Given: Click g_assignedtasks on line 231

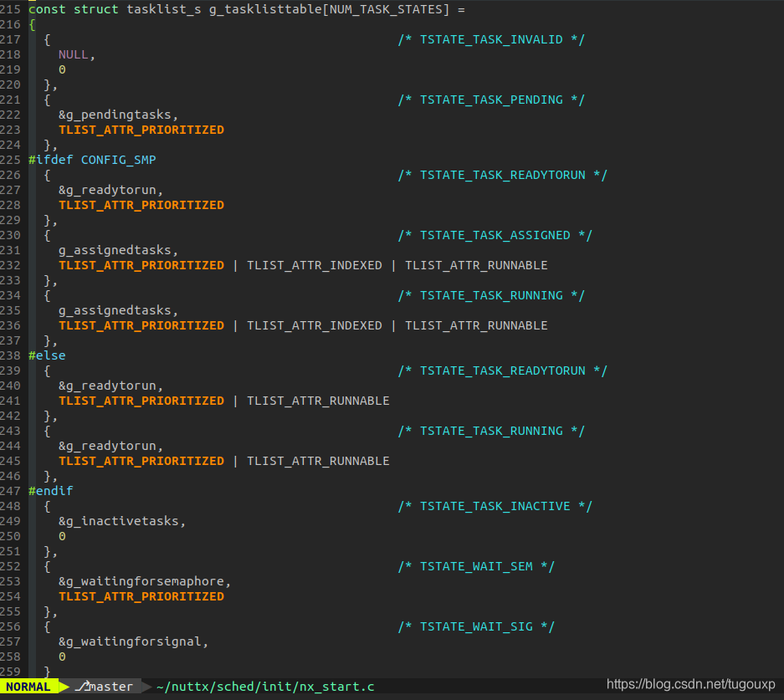Looking at the screenshot, I should tap(115, 250).
